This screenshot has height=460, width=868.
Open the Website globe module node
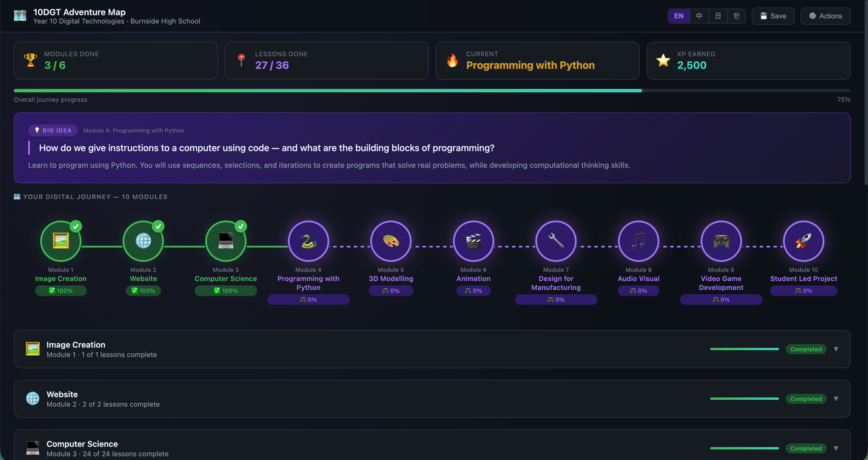click(143, 241)
